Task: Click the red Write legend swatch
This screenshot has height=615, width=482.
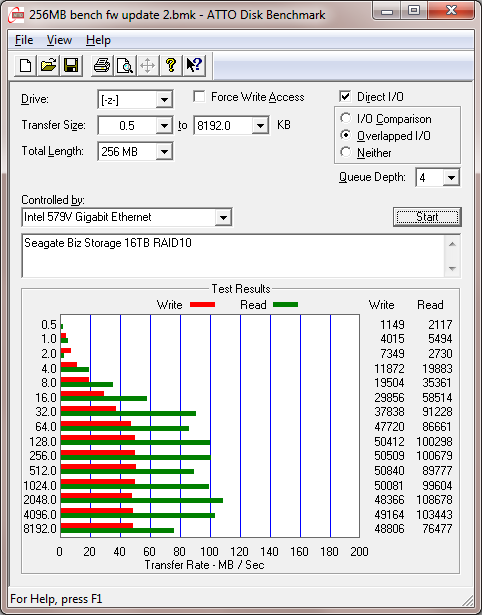Action: click(x=202, y=304)
